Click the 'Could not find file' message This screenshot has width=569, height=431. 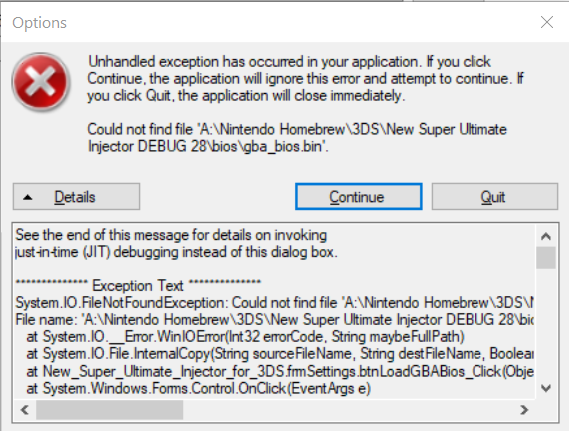(297, 138)
